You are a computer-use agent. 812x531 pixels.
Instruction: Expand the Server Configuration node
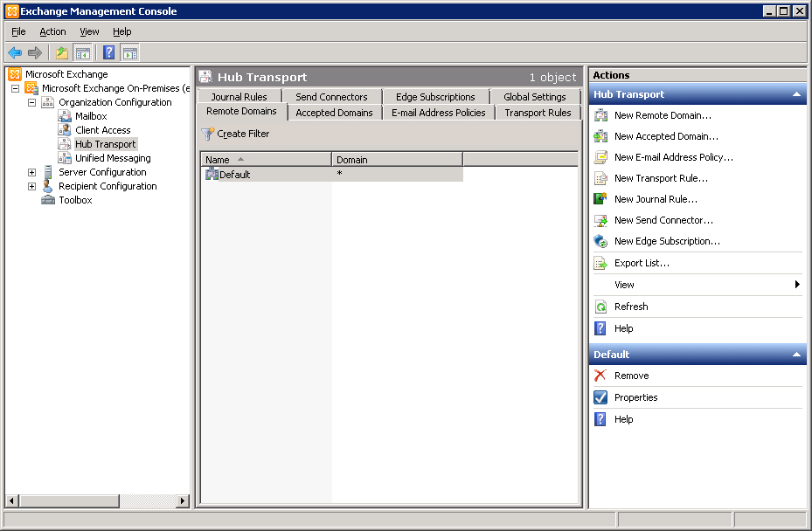32,172
